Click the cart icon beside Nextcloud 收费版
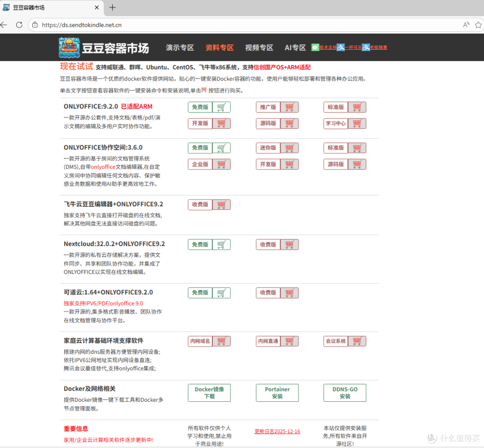Viewport: 484px width, 448px height. click(289, 245)
